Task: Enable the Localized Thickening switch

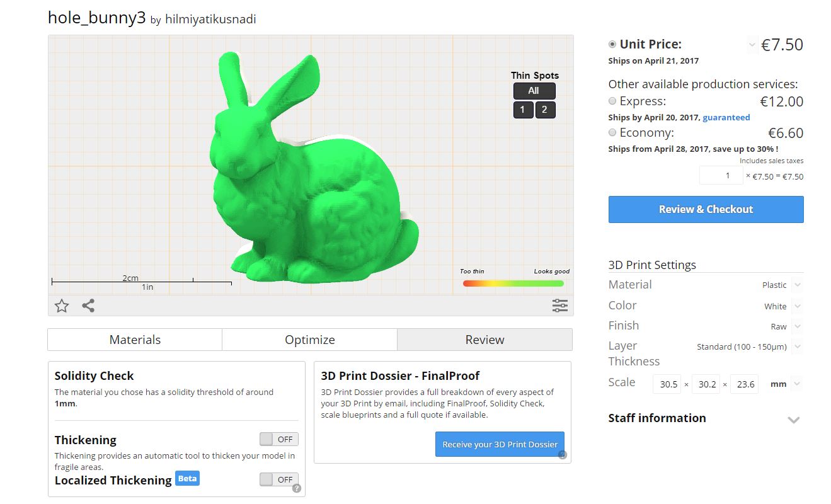Action: pyautogui.click(x=279, y=479)
